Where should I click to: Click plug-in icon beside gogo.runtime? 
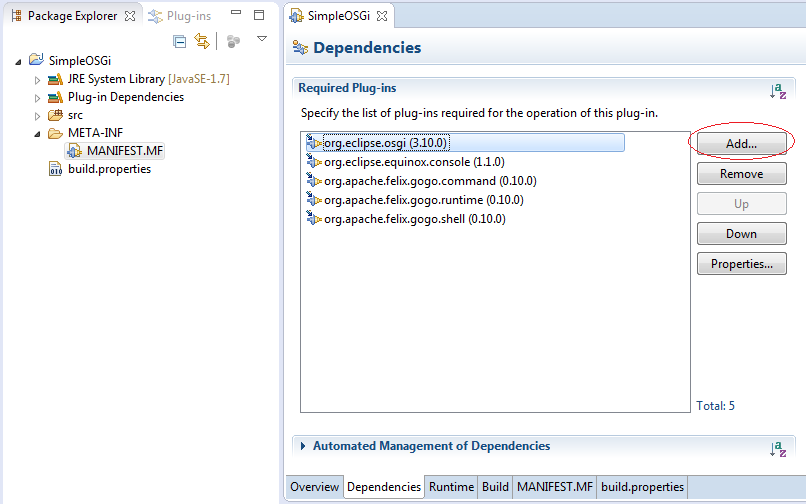(x=314, y=199)
